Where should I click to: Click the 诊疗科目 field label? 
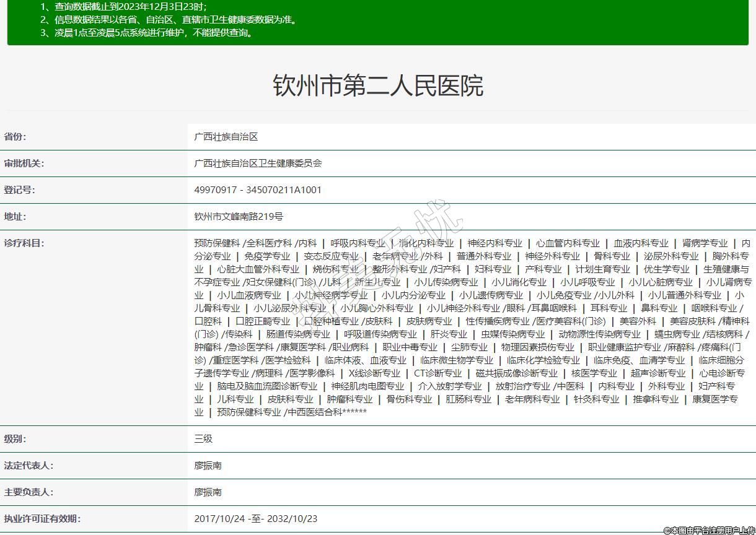[x=24, y=243]
